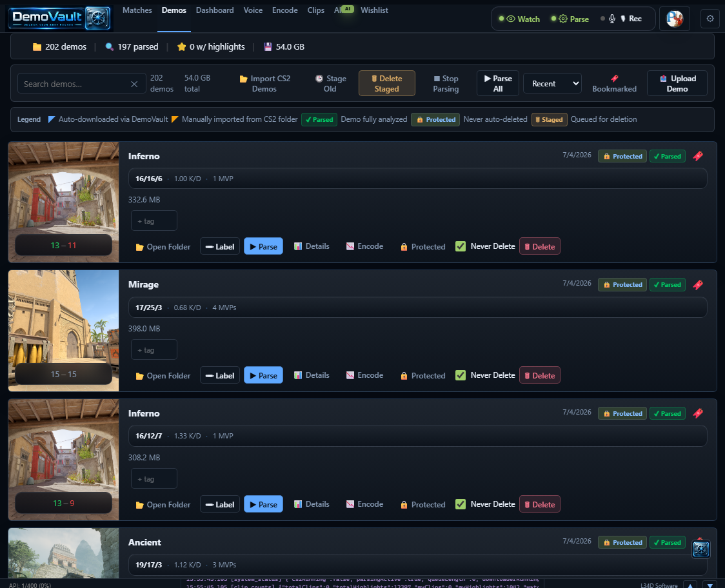Uncheck Never Delete on second Inferno demo
The width and height of the screenshot is (725, 588).
(460, 504)
